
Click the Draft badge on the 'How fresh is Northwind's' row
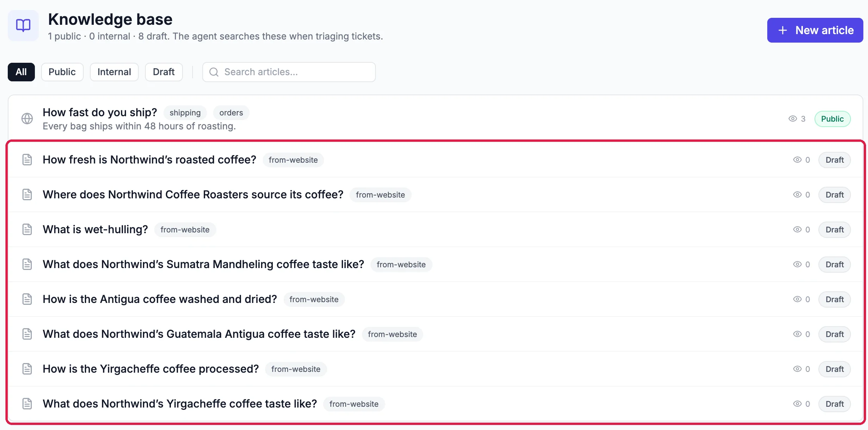click(x=835, y=160)
